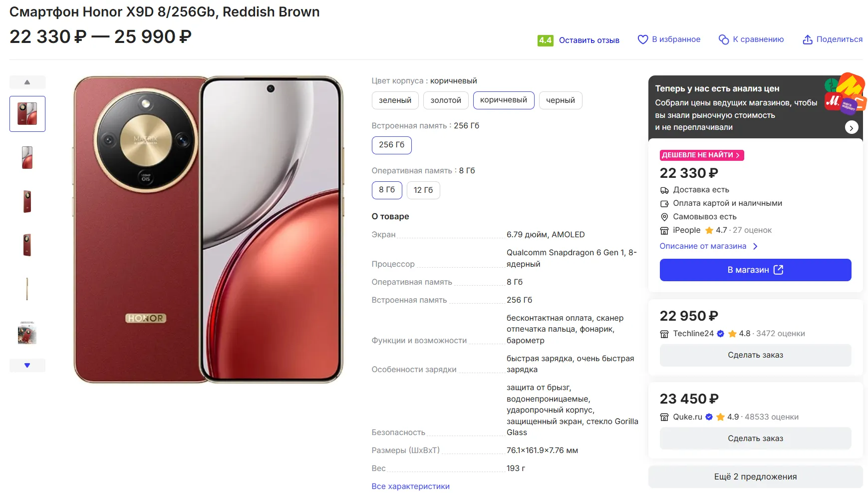
Task: Click the Techline24 verified checkmark badge
Action: point(720,334)
